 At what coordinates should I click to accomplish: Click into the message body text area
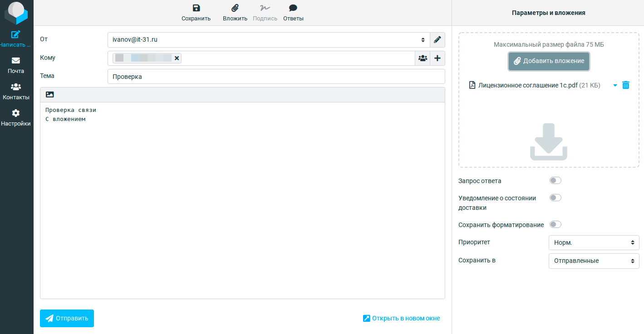(242, 200)
